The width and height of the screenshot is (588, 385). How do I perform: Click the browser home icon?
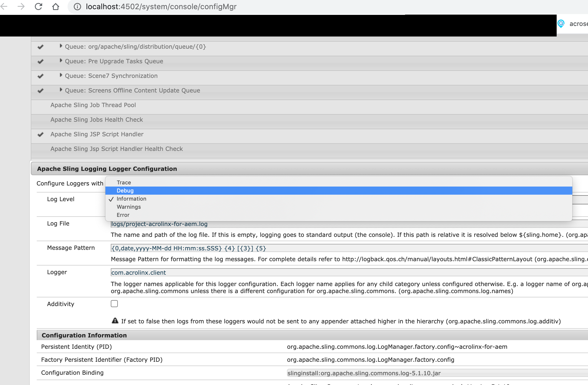click(56, 6)
